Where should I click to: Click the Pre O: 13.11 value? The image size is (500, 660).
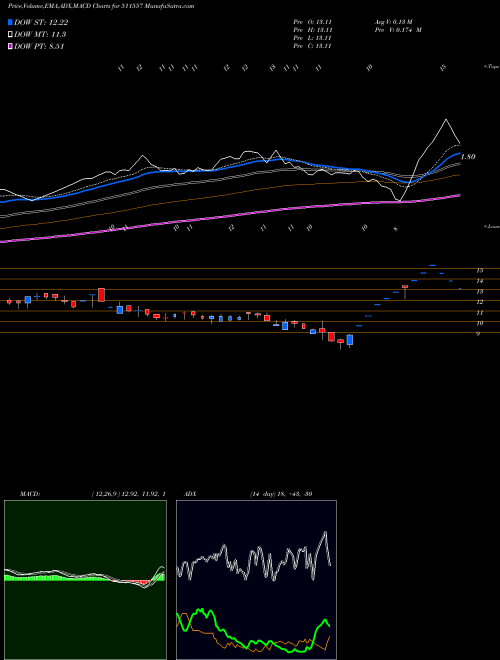(x=313, y=22)
